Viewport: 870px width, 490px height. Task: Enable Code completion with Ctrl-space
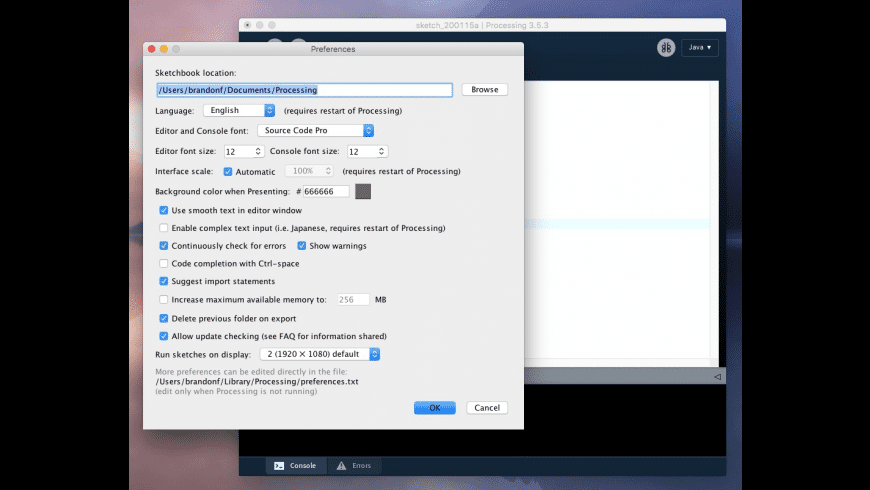(x=164, y=264)
